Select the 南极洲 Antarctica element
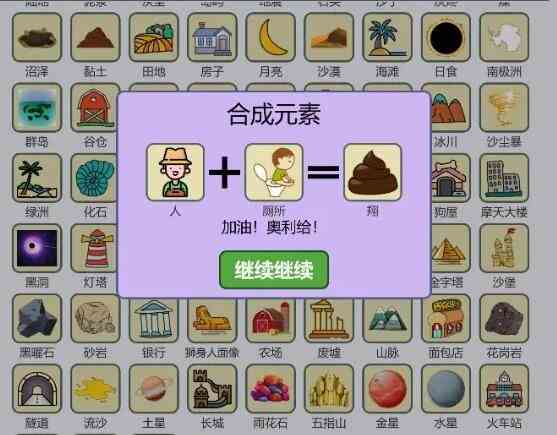This screenshot has width=557, height=435. 504,37
